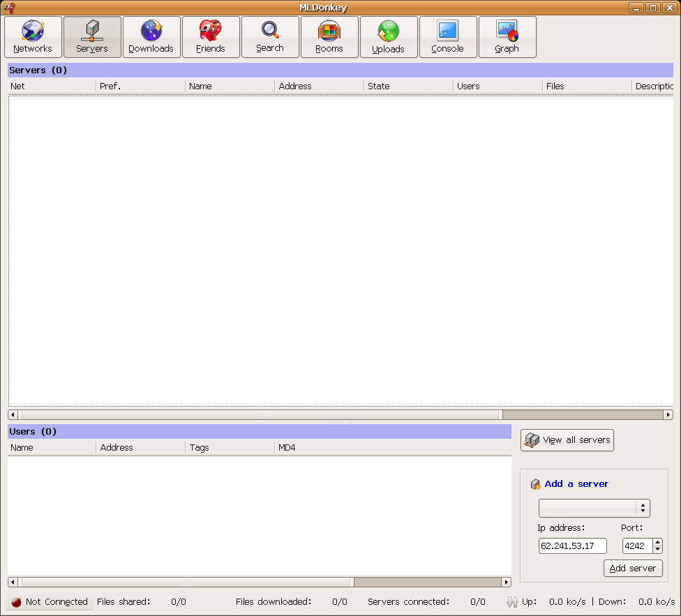The height and width of the screenshot is (616, 681).
Task: Click servers list scrollbar right arrow
Action: [x=668, y=414]
